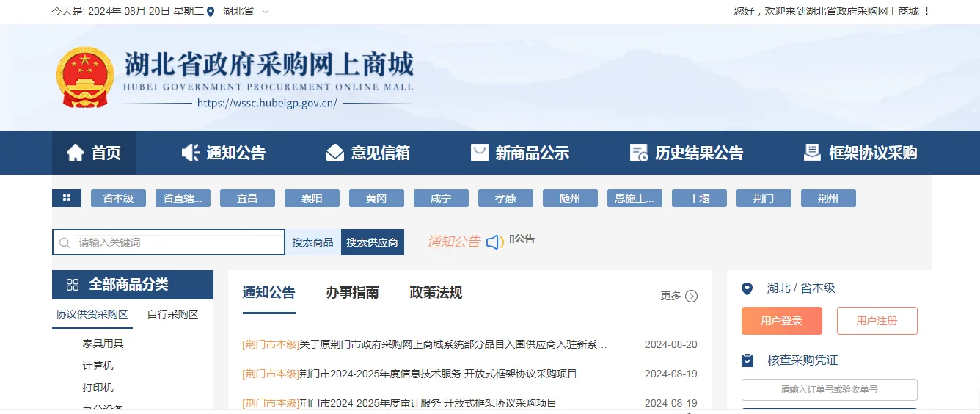Click the 湖北省政府采购网上商城 title
Viewport: 980px width, 414px height.
(268, 65)
